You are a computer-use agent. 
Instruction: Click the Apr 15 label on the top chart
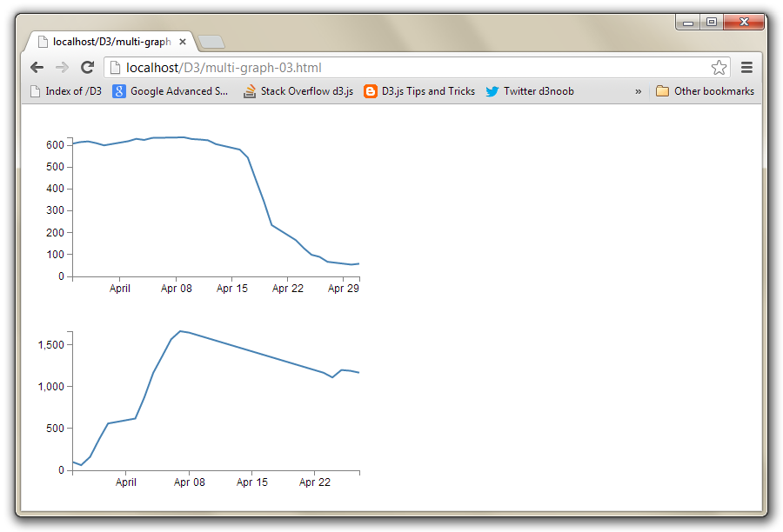click(231, 288)
